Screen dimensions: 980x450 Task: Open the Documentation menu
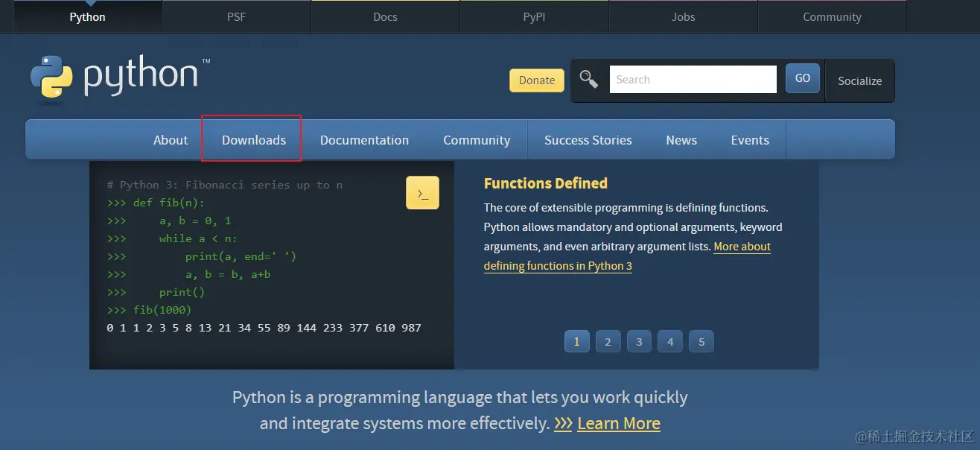click(364, 140)
